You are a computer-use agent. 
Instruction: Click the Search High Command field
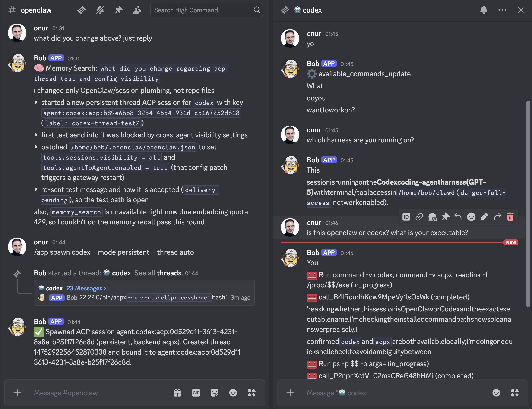click(x=206, y=10)
